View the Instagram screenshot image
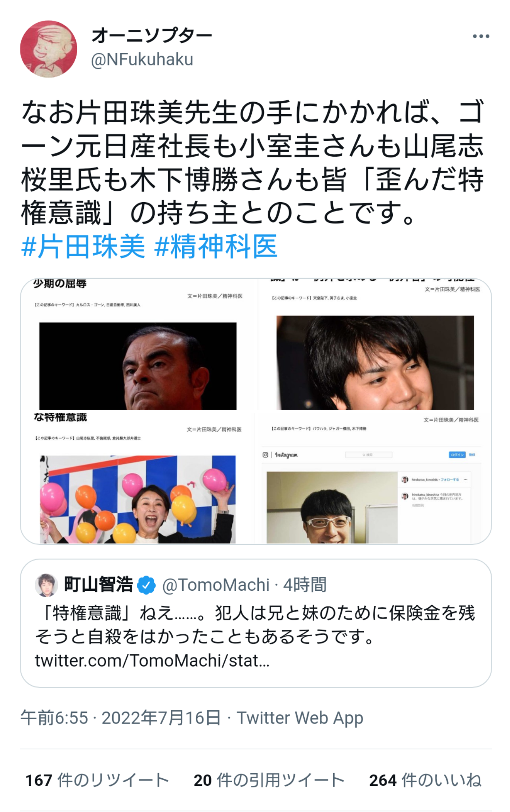510x812 pixels. click(x=374, y=478)
